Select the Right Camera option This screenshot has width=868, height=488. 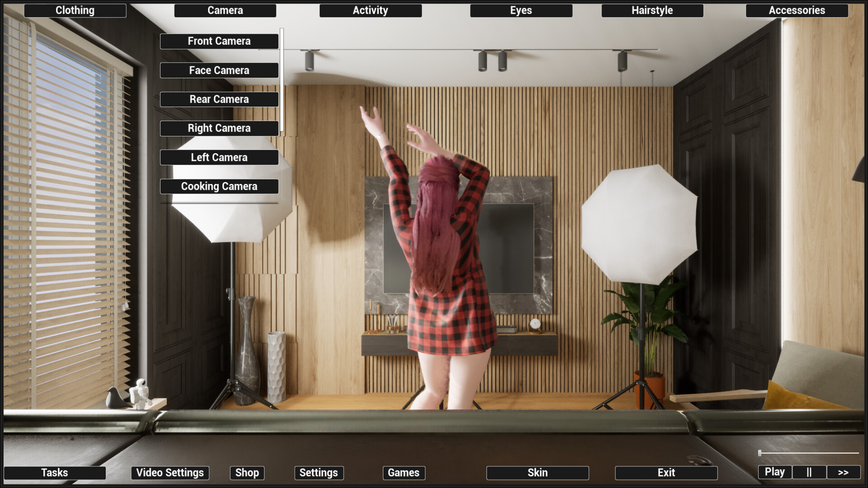tap(219, 128)
